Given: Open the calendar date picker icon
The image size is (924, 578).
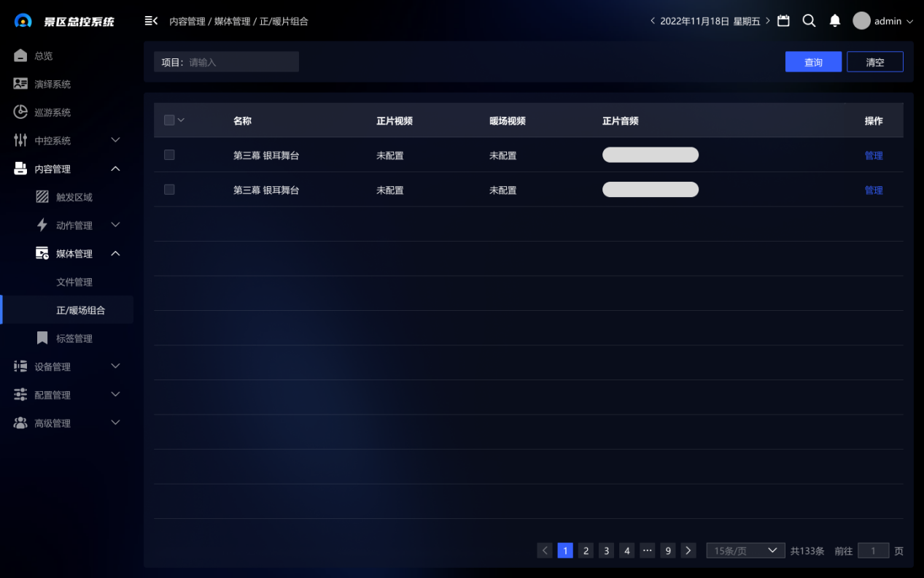Looking at the screenshot, I should click(x=783, y=21).
